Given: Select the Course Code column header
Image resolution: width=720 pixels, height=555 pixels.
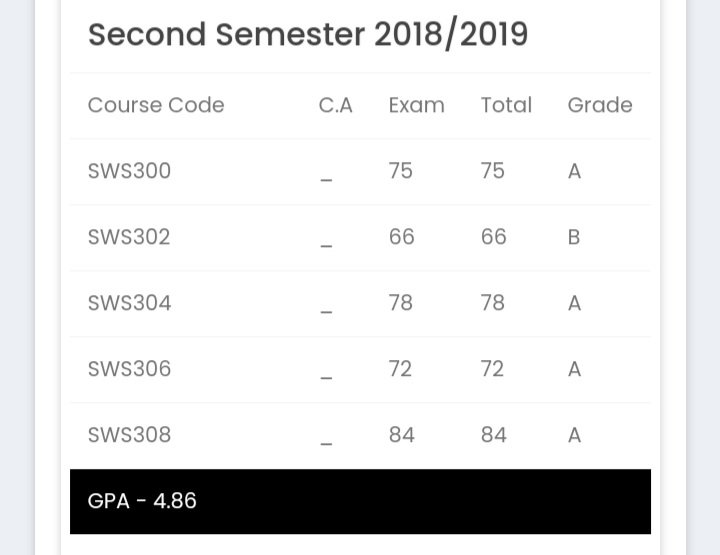Looking at the screenshot, I should [x=156, y=105].
